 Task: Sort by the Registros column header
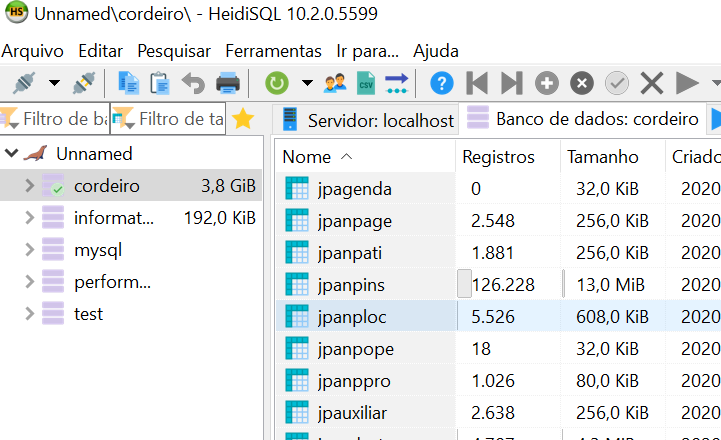pyautogui.click(x=508, y=156)
